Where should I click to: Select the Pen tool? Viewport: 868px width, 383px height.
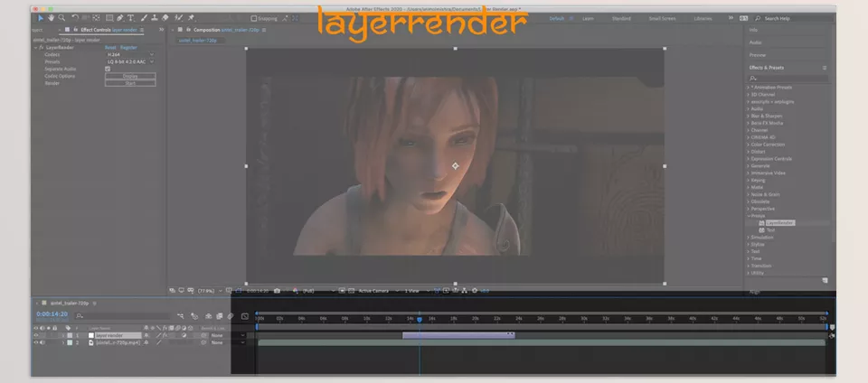(x=120, y=18)
